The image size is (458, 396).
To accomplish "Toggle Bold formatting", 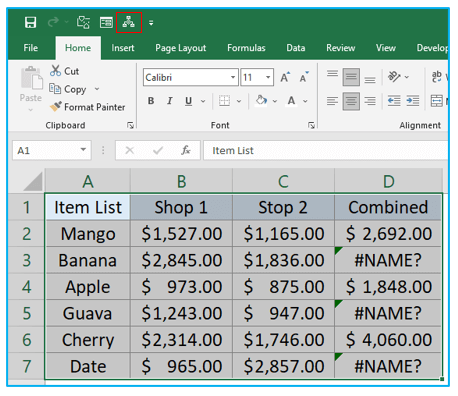I will [x=151, y=101].
